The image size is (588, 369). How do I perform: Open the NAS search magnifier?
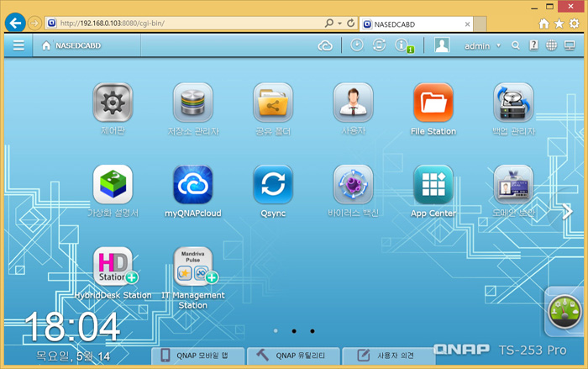coord(516,45)
